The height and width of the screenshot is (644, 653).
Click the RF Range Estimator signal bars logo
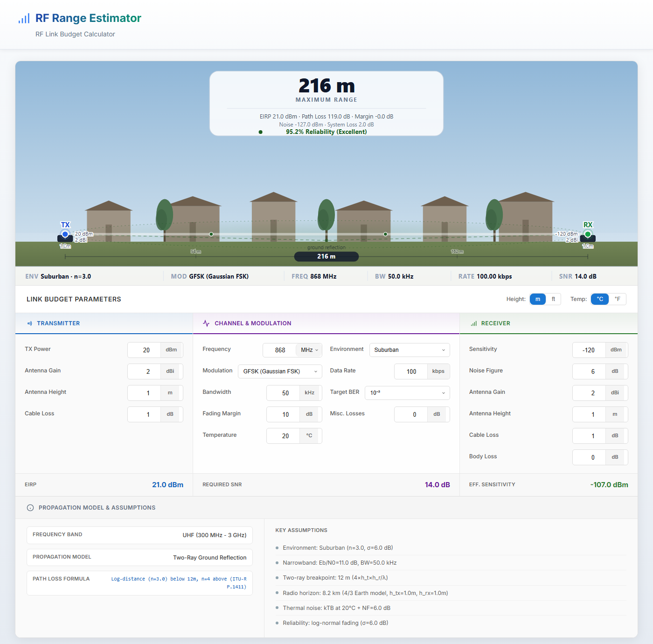pyautogui.click(x=24, y=18)
